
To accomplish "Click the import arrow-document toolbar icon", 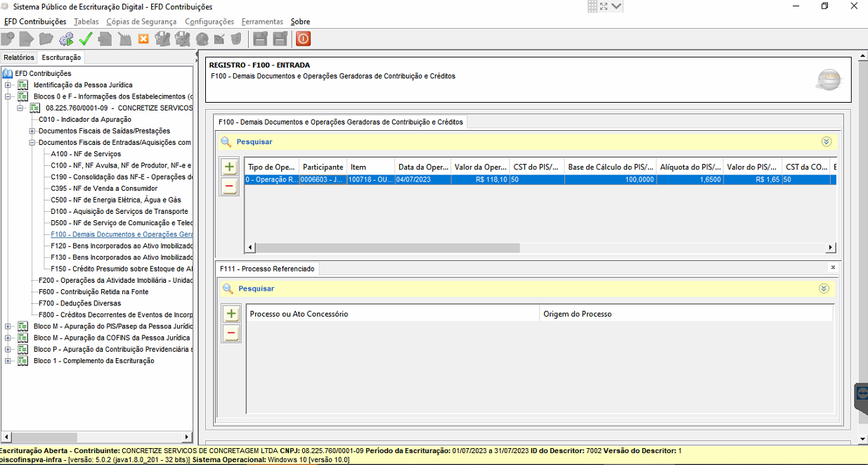I will [x=27, y=39].
